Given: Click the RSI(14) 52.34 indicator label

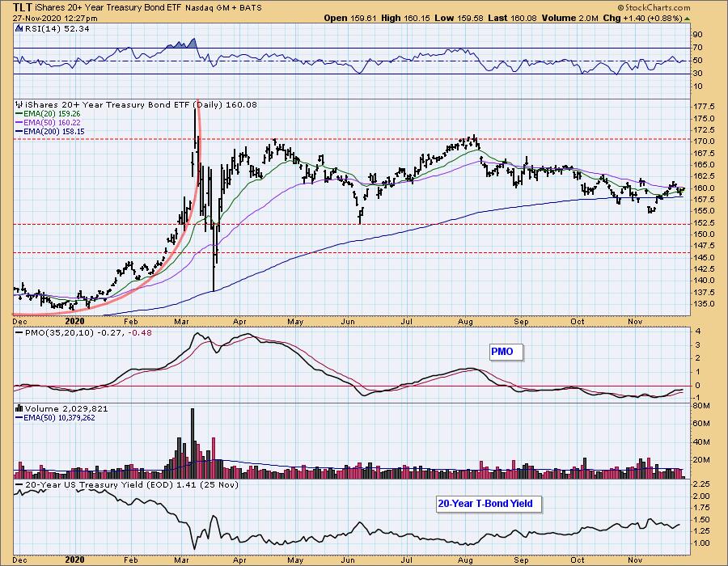Looking at the screenshot, I should coord(57,29).
